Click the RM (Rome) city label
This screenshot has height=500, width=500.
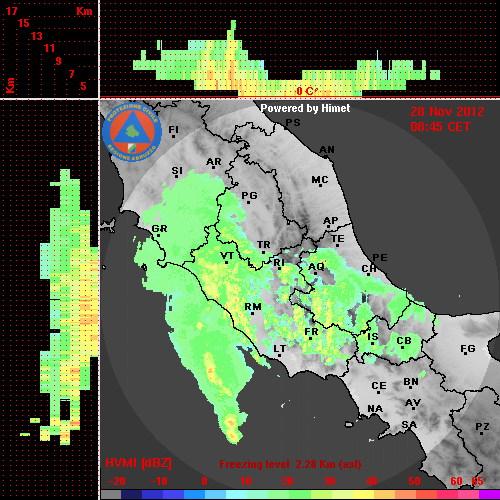tap(253, 307)
